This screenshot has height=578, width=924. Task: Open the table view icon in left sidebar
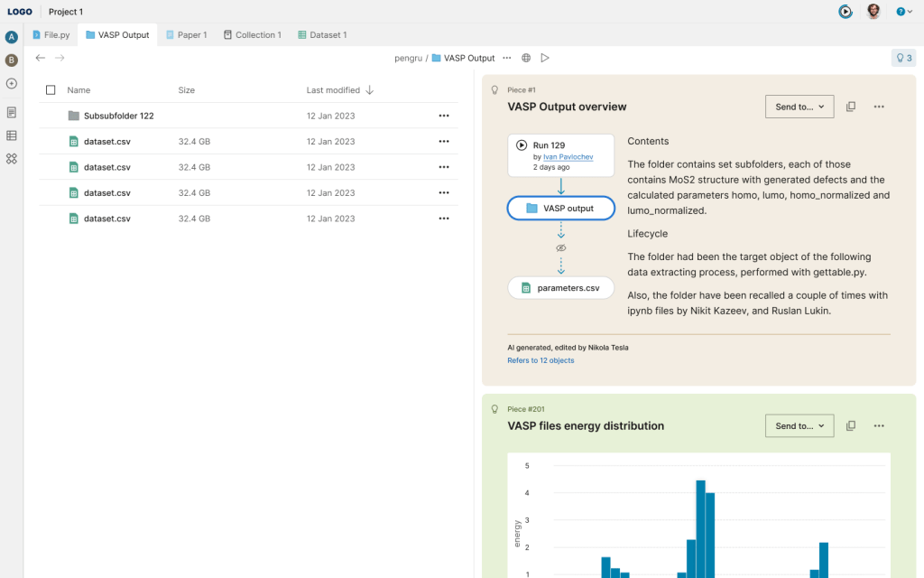point(12,135)
